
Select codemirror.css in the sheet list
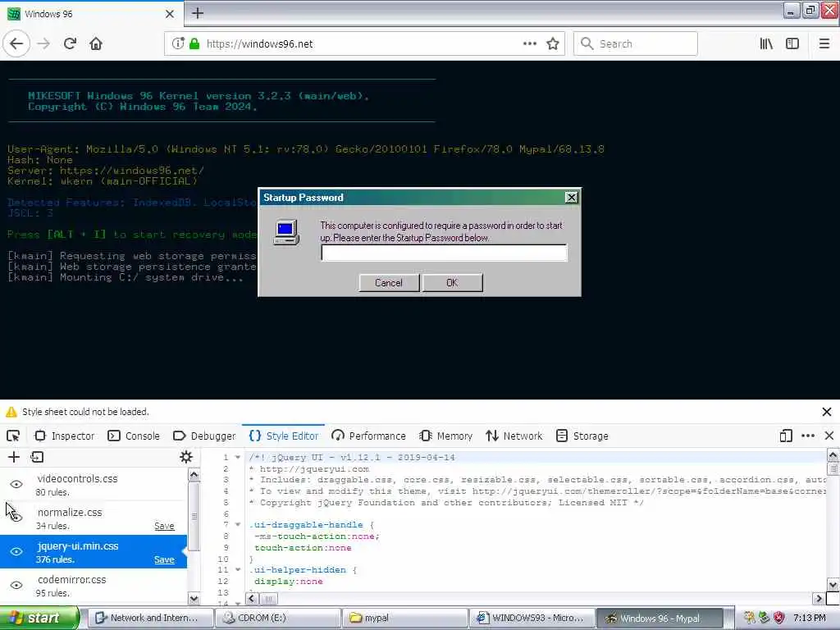[94, 585]
